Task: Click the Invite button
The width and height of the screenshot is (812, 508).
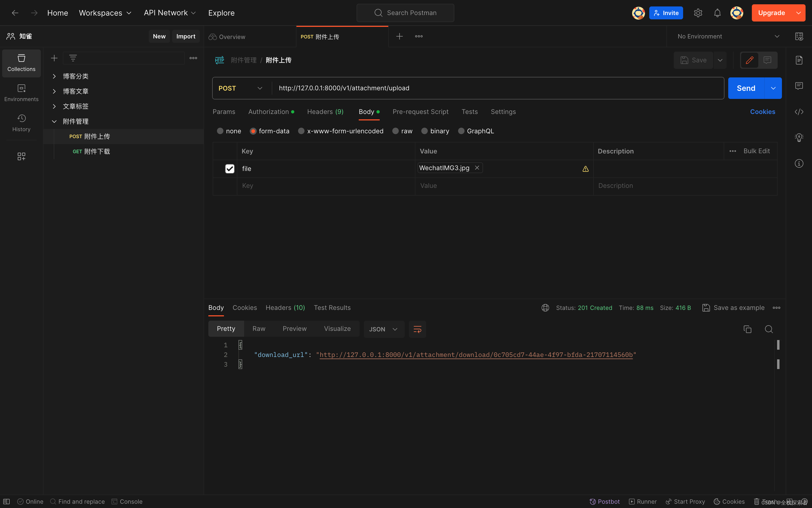Action: tap(666, 13)
